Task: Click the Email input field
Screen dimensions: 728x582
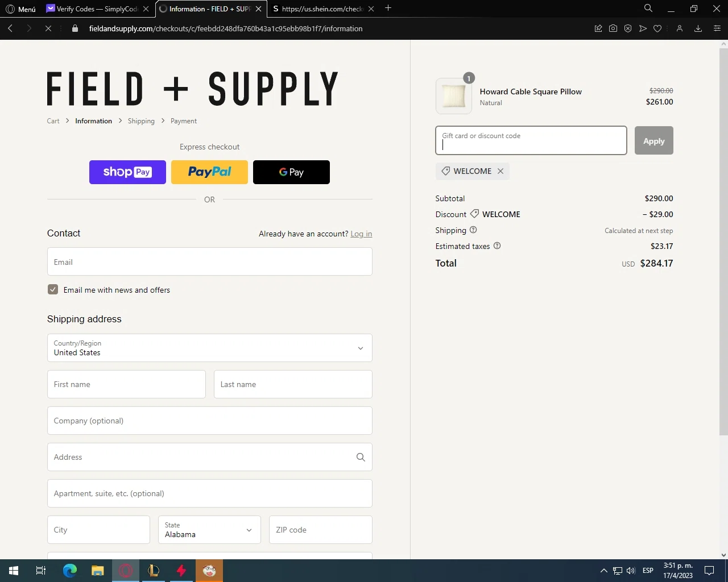Action: coord(210,261)
